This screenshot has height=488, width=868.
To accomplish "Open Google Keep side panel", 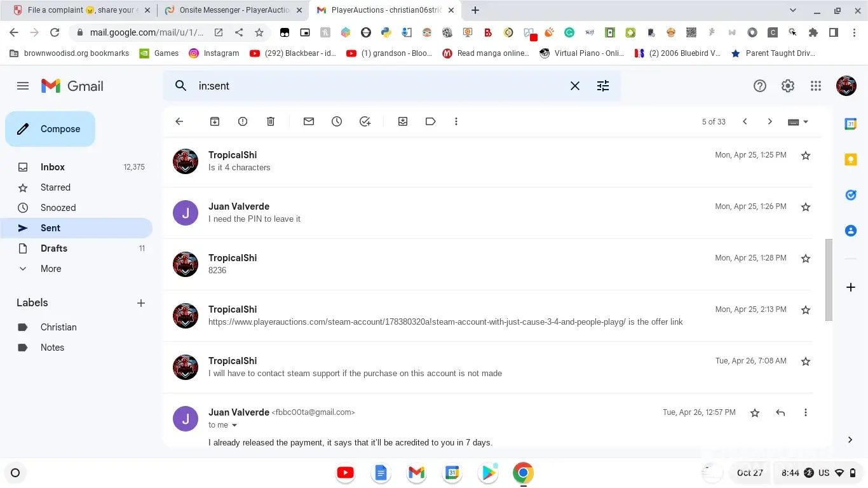I will (851, 160).
